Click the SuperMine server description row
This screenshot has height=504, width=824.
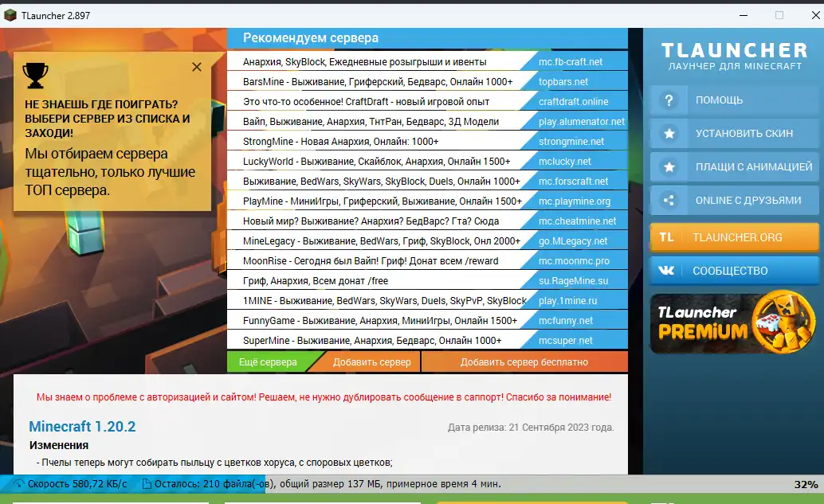(x=372, y=341)
